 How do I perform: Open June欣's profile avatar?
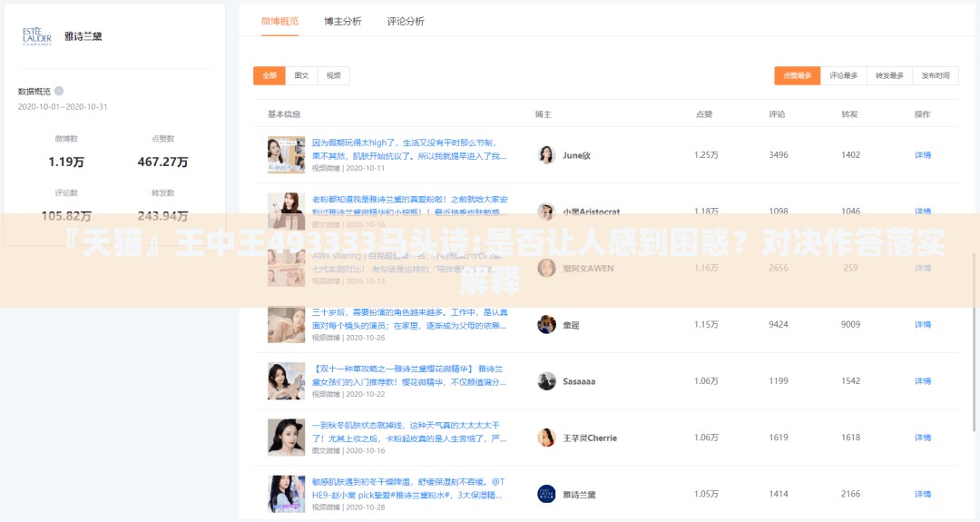click(546, 155)
